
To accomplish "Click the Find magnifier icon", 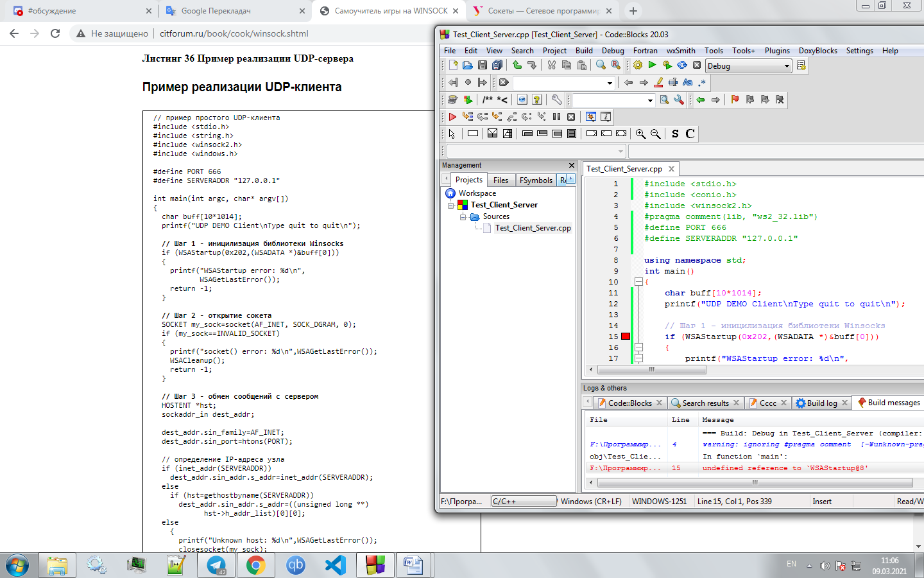I will point(601,66).
